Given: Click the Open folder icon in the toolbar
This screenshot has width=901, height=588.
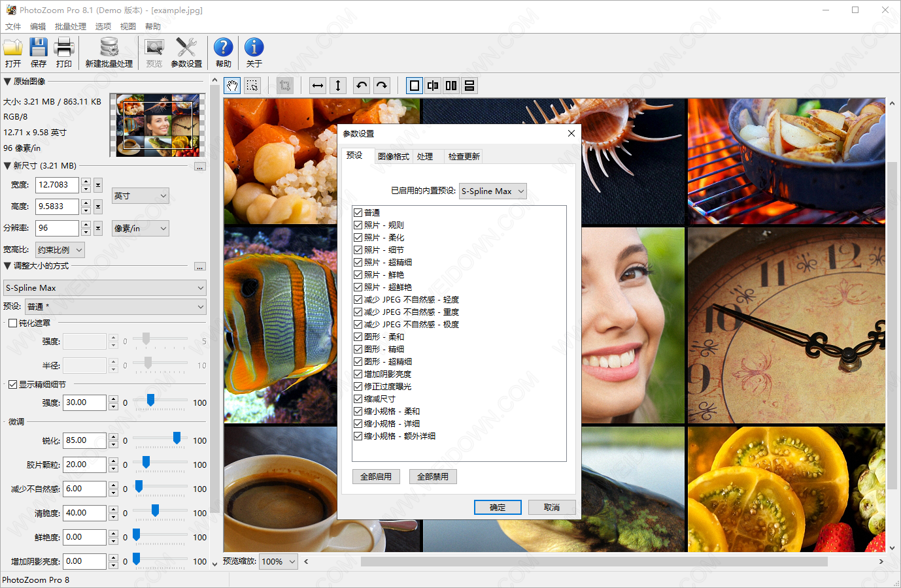Looking at the screenshot, I should pyautogui.click(x=13, y=48).
